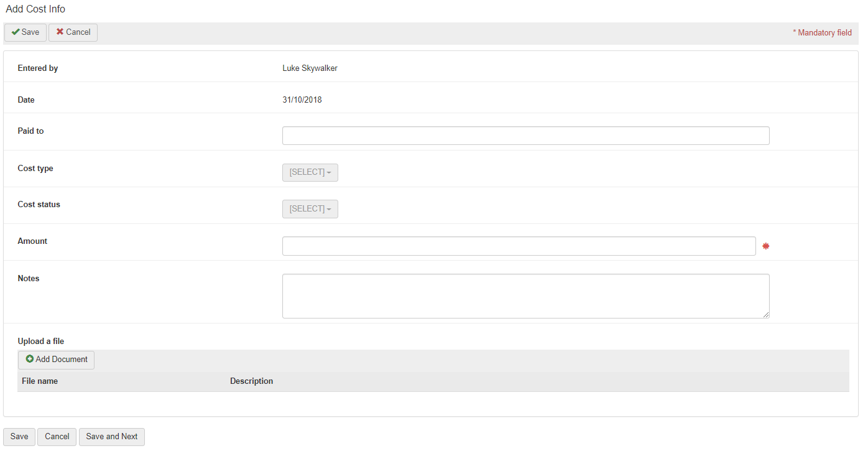Click the date value 31/10/2018
Image resolution: width=868 pixels, height=456 pixels.
pyautogui.click(x=302, y=100)
